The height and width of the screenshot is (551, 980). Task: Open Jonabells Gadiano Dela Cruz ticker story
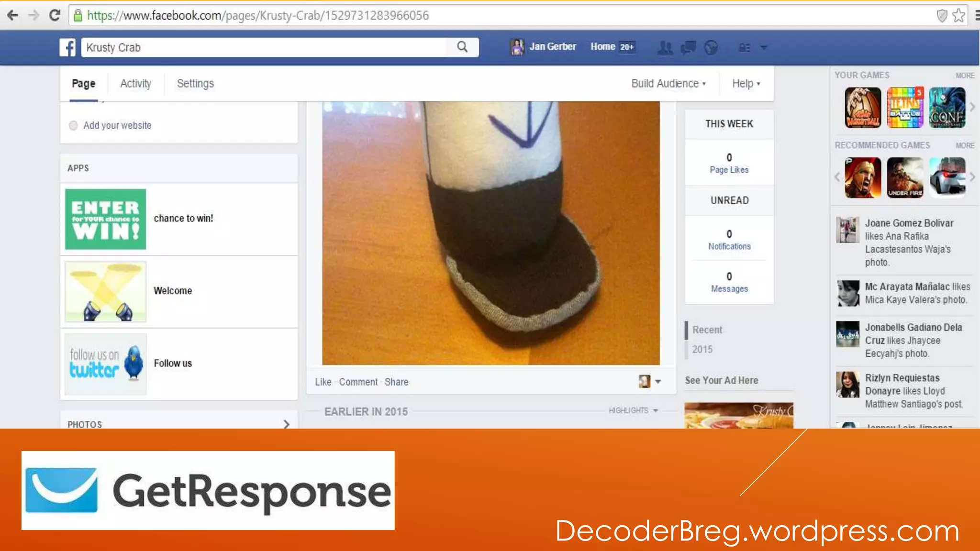pos(904,340)
